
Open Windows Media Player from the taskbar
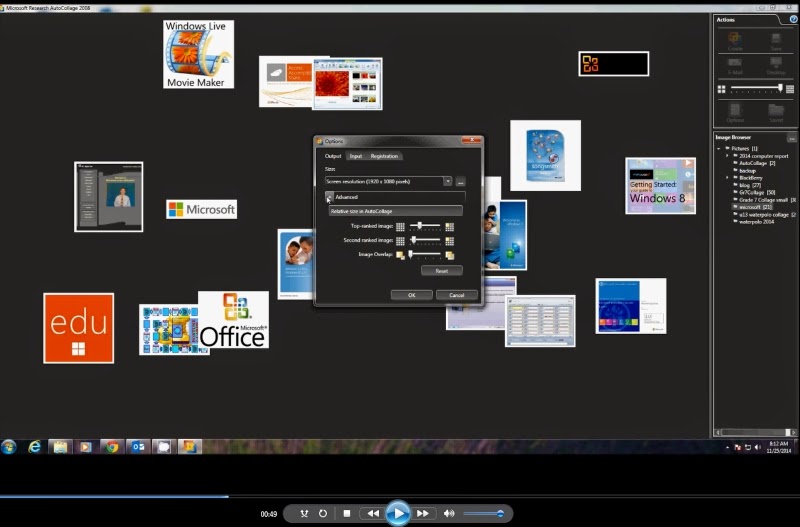click(86, 447)
